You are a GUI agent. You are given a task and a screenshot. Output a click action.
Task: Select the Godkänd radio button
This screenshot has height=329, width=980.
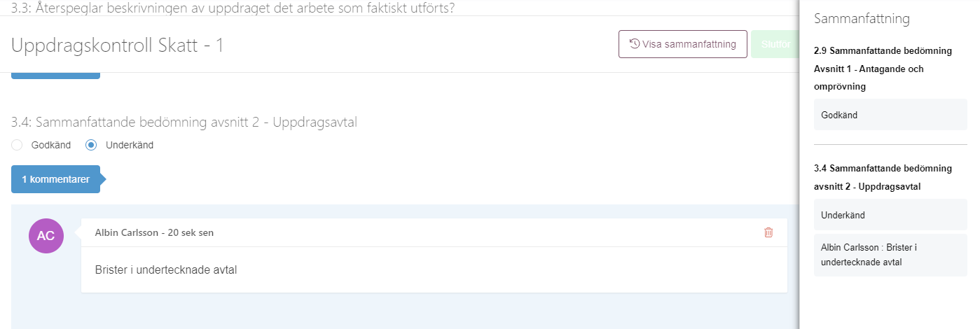tap(17, 145)
